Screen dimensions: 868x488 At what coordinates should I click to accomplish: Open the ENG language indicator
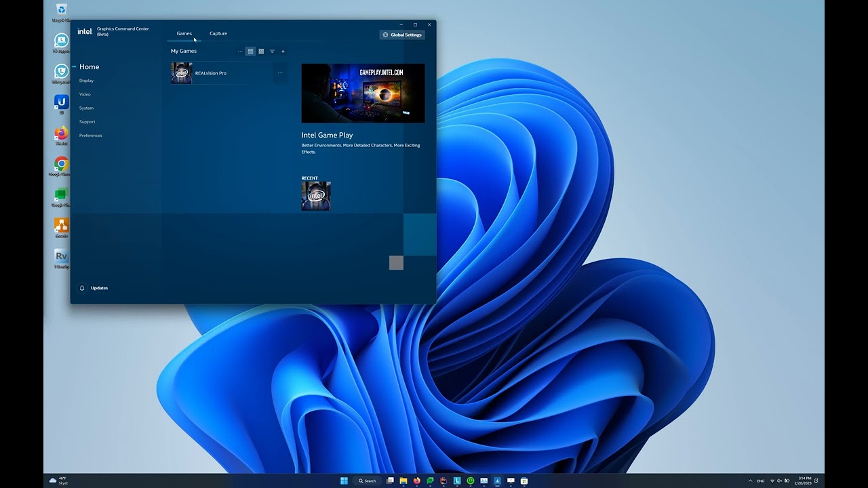[761, 481]
